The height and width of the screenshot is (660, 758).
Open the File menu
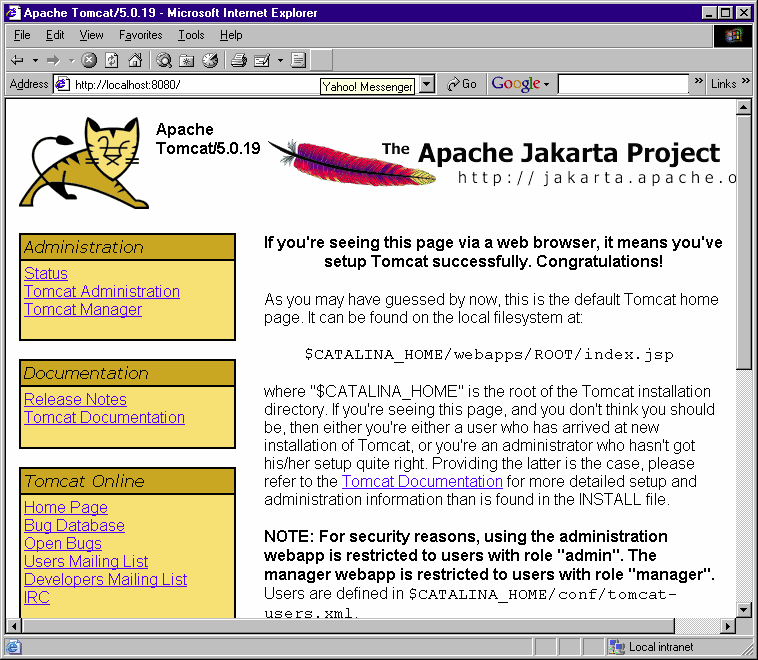[x=22, y=35]
